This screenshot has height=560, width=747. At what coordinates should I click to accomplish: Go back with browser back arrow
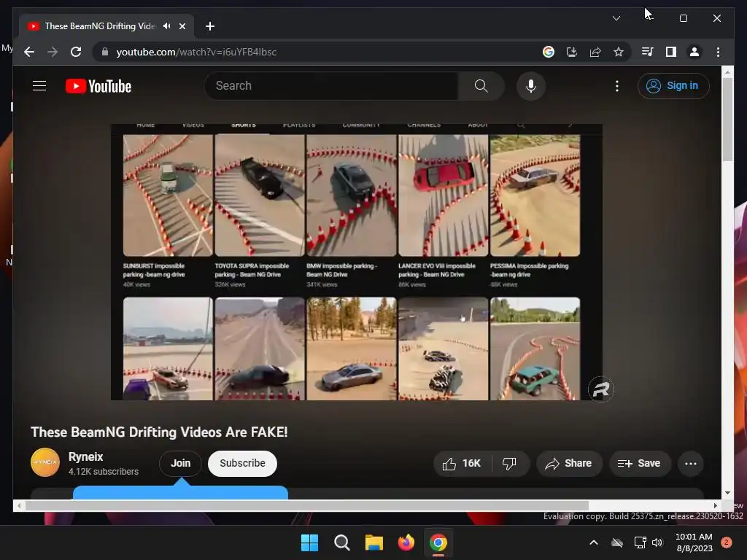(29, 52)
